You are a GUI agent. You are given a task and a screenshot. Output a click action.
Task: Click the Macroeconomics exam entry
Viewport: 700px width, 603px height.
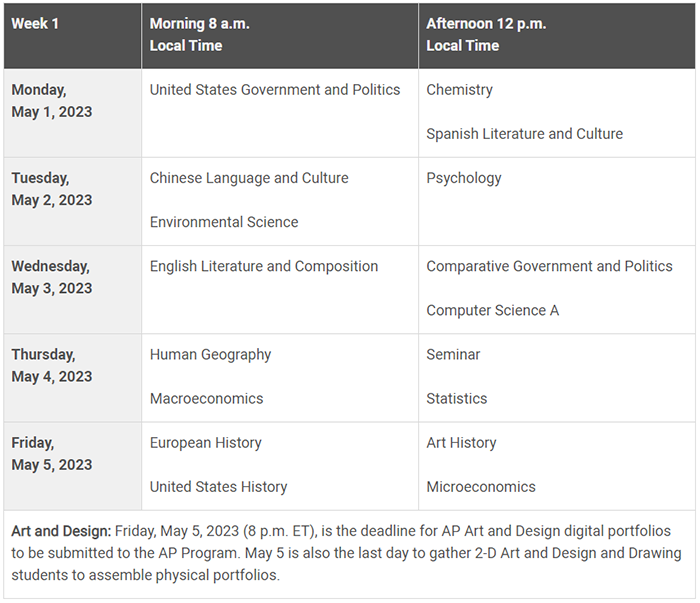pyautogui.click(x=206, y=398)
